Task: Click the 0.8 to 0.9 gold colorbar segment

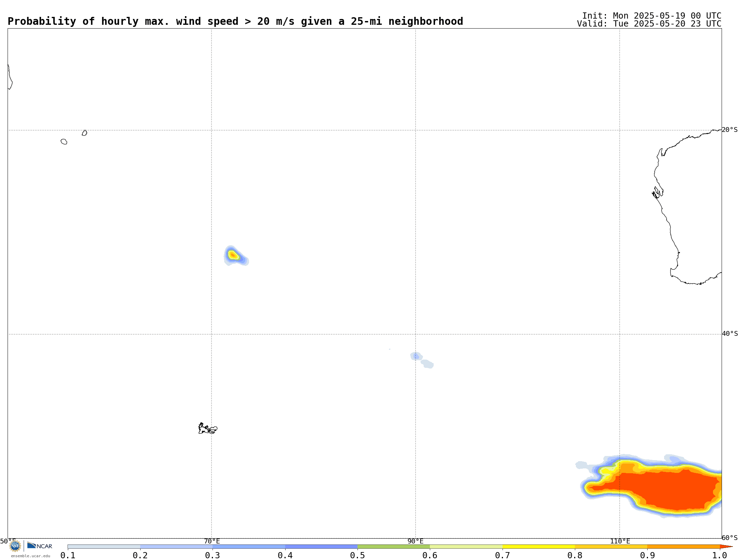Action: [611, 547]
